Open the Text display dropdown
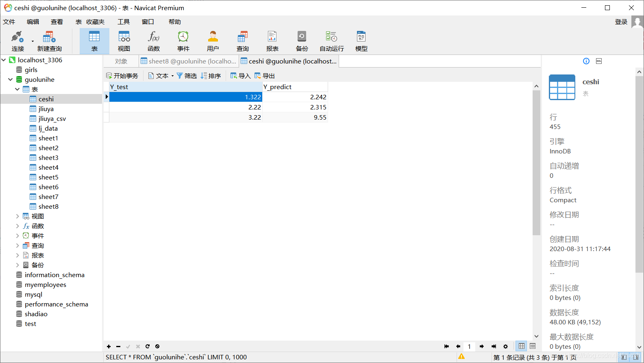Image resolution: width=644 pixels, height=363 pixels. tap(161, 76)
